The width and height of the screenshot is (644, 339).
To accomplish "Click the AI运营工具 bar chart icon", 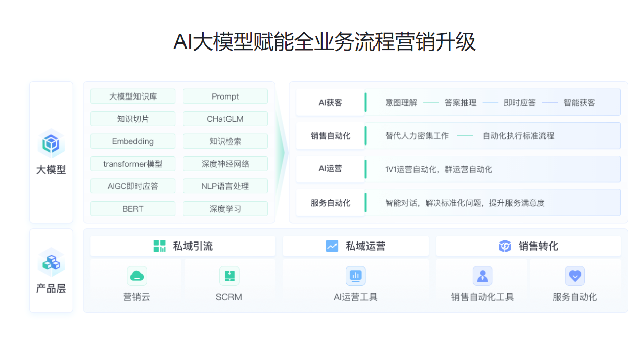I will click(x=355, y=276).
